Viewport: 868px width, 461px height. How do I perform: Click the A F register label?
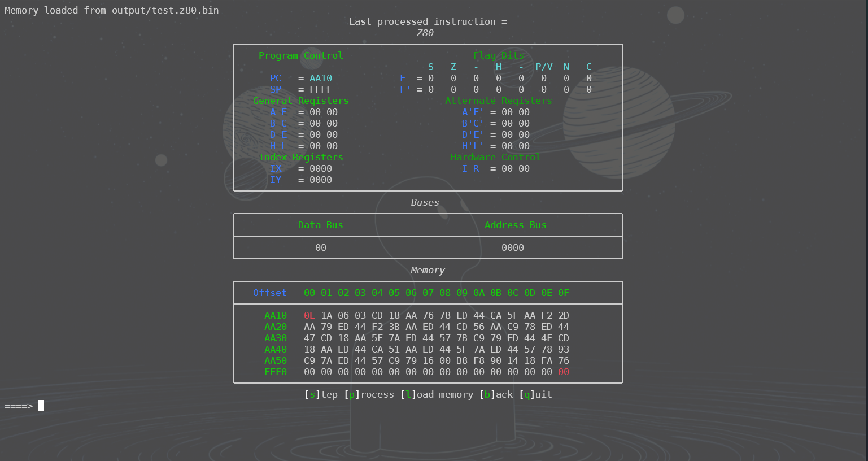278,112
